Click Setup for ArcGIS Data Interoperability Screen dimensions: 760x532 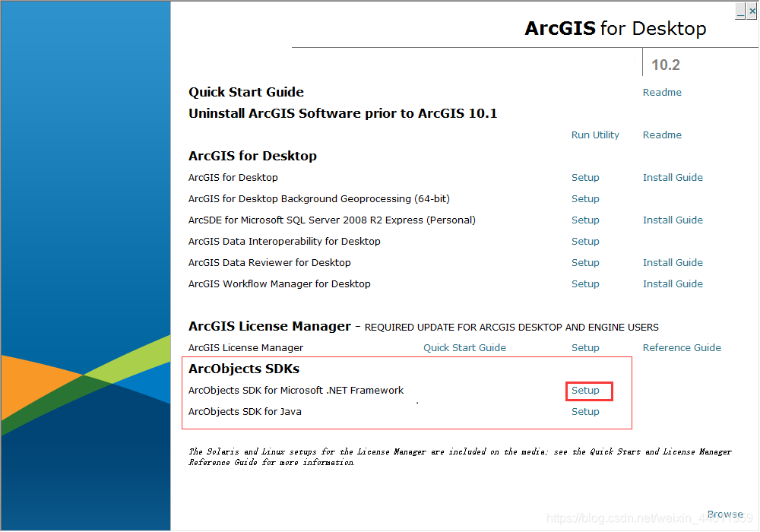(585, 241)
